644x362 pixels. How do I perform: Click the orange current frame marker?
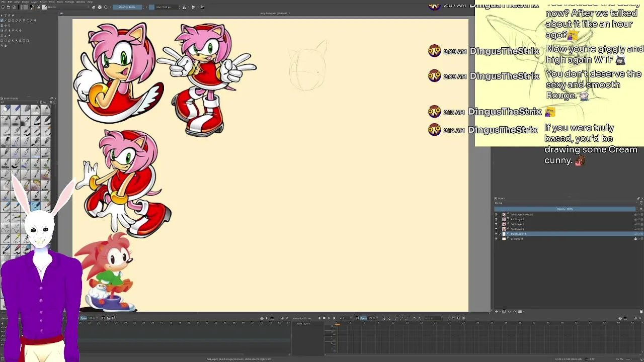[x=338, y=324]
